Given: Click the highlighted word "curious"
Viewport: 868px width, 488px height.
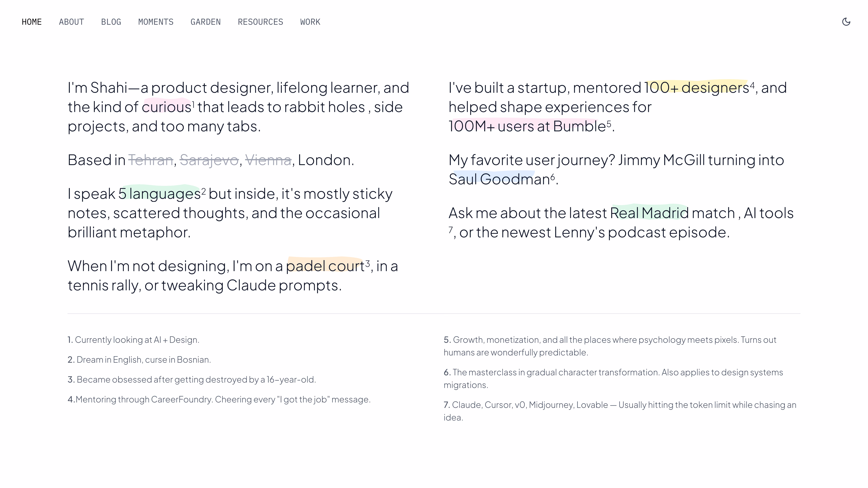Looking at the screenshot, I should click(x=167, y=107).
